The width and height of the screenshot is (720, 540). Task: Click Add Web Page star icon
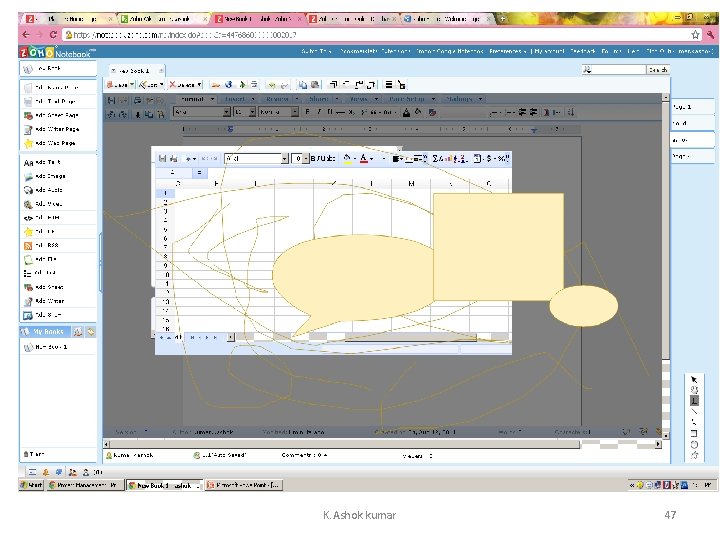[x=28, y=143]
